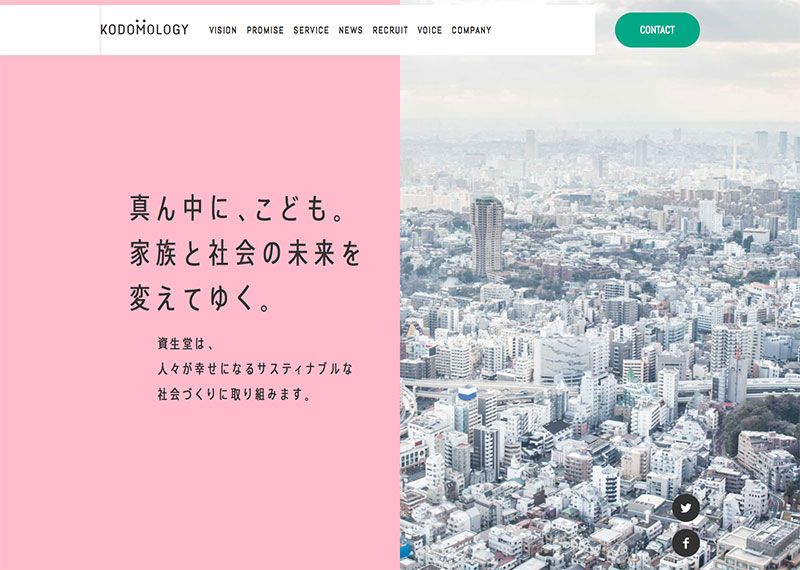Select SERVICE in the navigation
The image size is (800, 570).
pos(311,30)
